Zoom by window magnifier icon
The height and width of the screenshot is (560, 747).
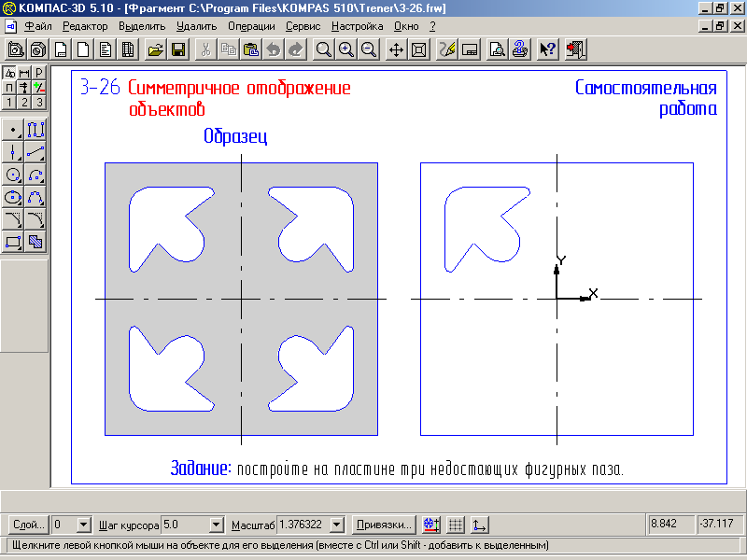[x=323, y=49]
